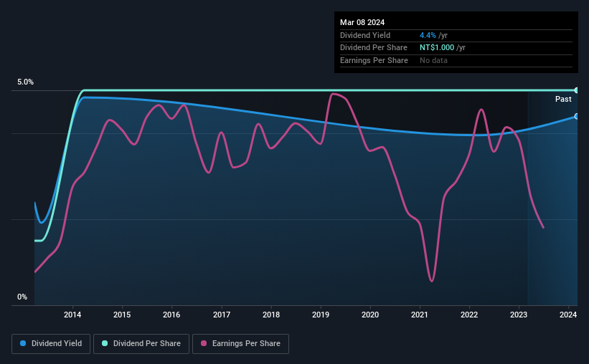Select the Dividend Yield endpoint marker on chart
The width and height of the screenshot is (589, 364).
[x=577, y=117]
